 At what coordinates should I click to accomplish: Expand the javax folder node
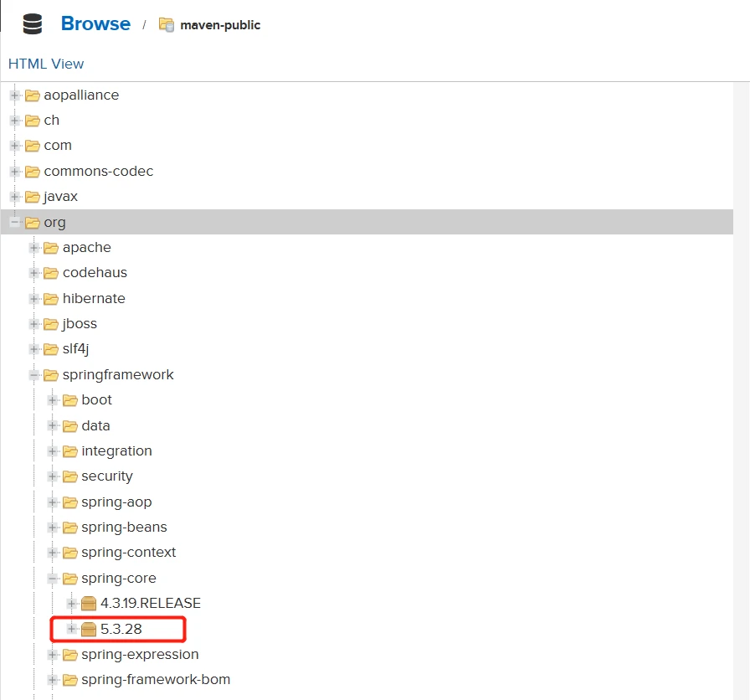pyautogui.click(x=15, y=196)
